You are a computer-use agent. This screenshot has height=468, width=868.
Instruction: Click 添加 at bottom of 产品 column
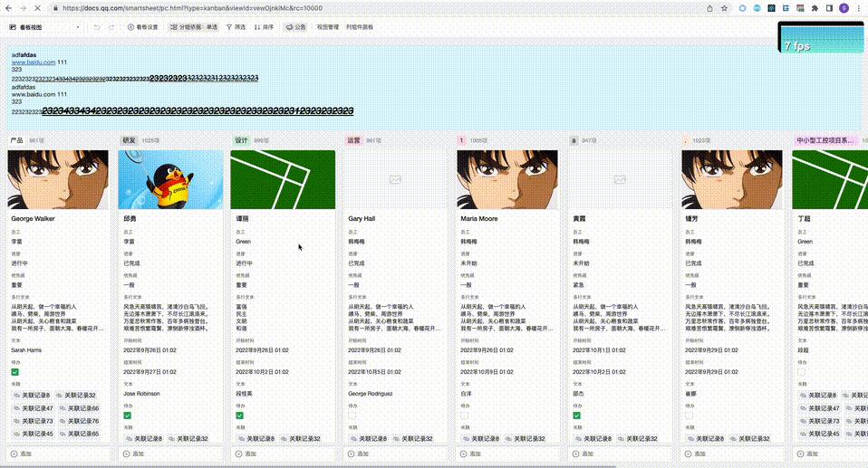tap(58, 454)
